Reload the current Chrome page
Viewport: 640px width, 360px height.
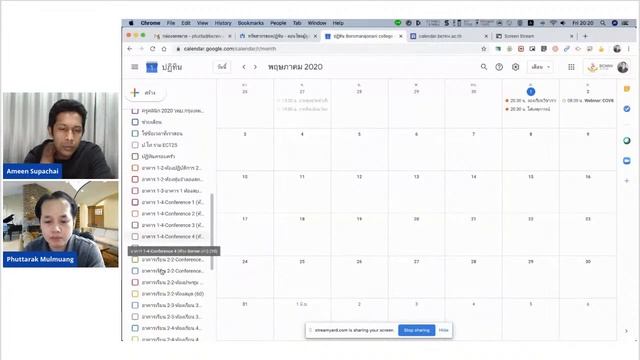click(153, 49)
